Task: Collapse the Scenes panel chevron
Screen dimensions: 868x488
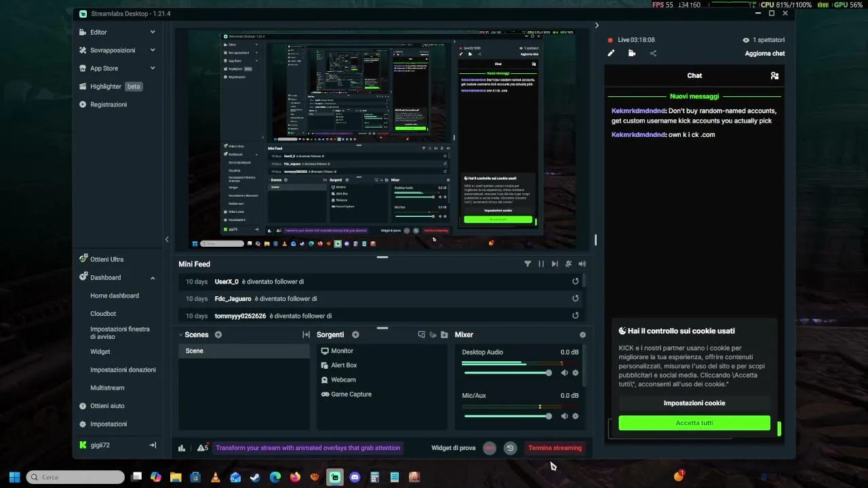Action: pos(181,335)
